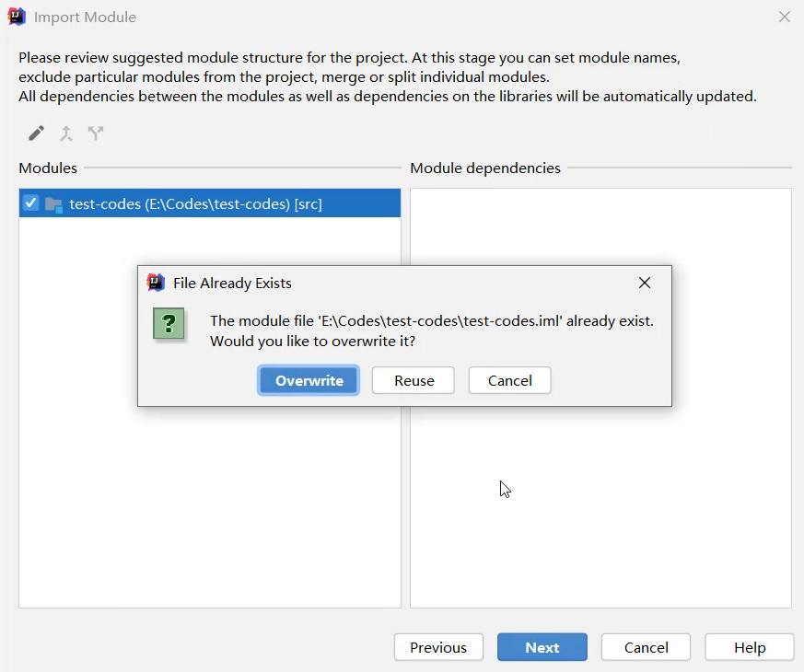Click IntelliJ logo in File Already Exists dialog
This screenshot has height=672, width=804.
click(x=156, y=283)
